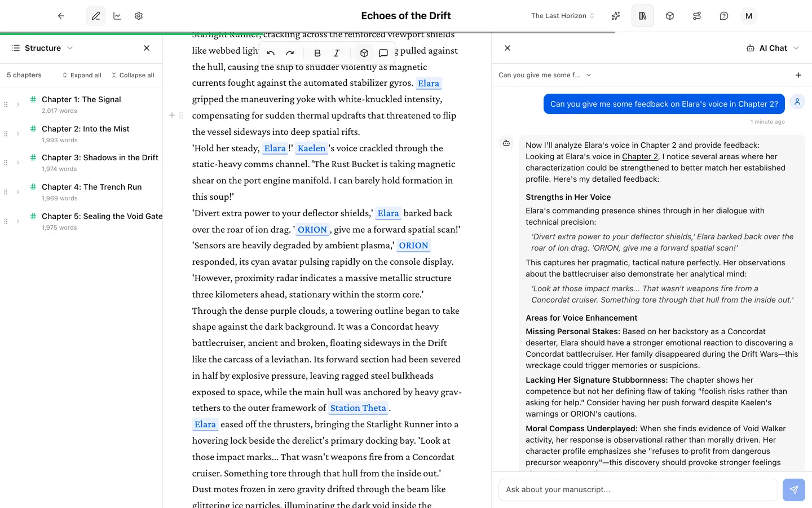Click the bot icon beside the AI response
The height and width of the screenshot is (508, 812).
(x=506, y=143)
